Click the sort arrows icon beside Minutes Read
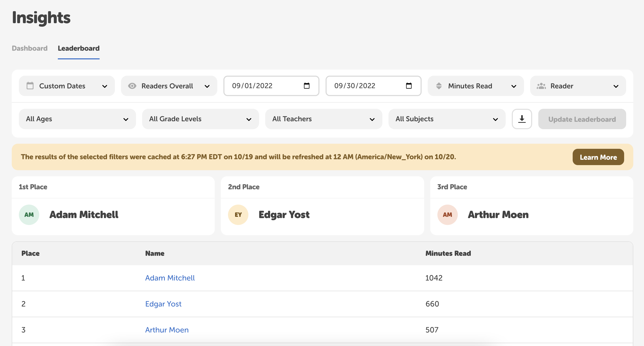 439,86
